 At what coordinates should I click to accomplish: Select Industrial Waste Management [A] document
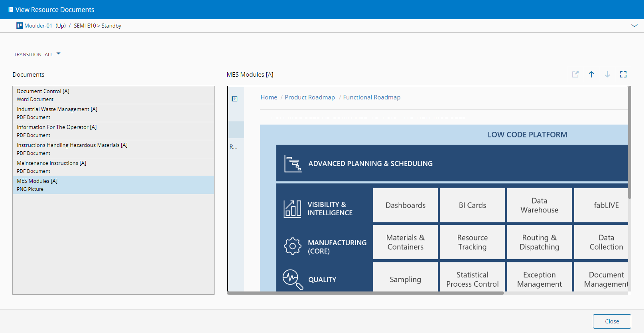click(113, 113)
